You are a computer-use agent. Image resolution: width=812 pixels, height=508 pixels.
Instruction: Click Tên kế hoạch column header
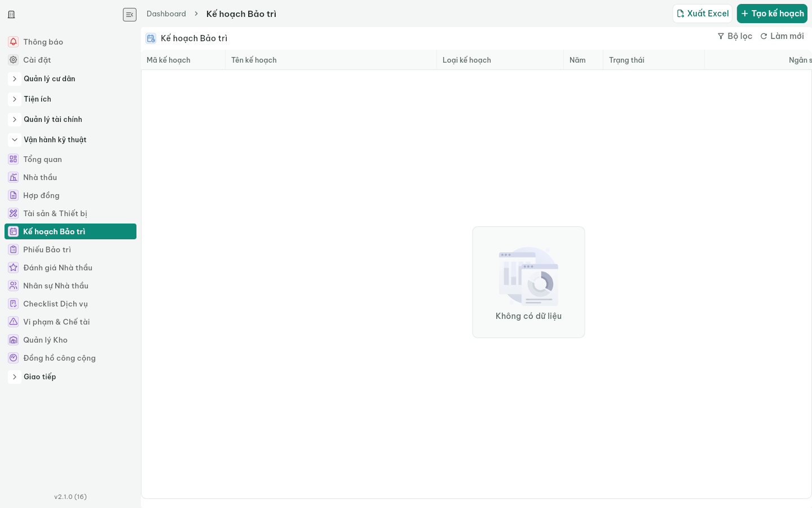331,60
